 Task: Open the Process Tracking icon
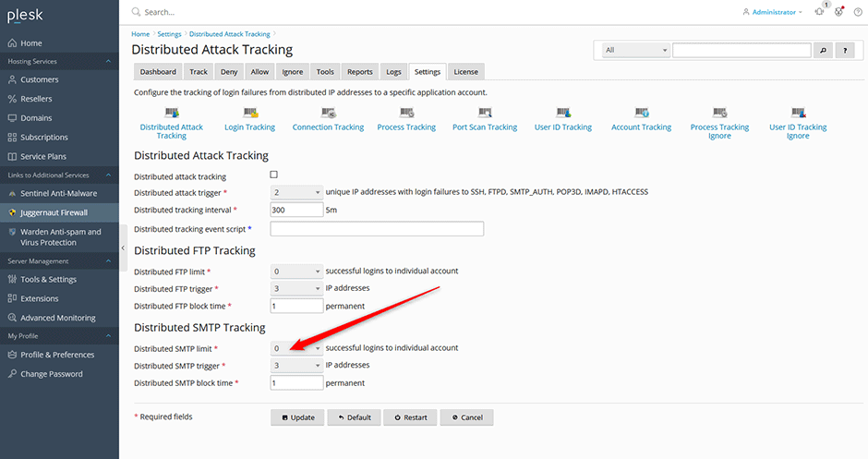coord(406,114)
